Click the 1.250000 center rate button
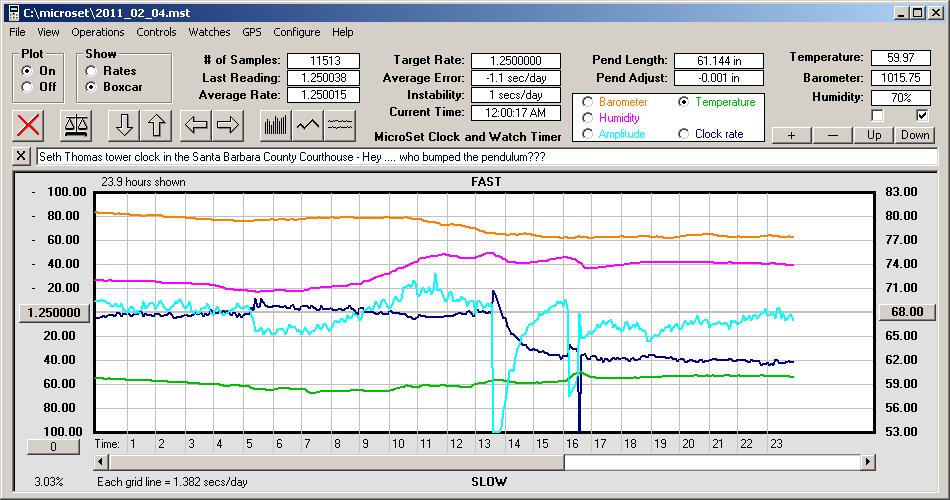The width and height of the screenshot is (950, 500). (x=55, y=313)
